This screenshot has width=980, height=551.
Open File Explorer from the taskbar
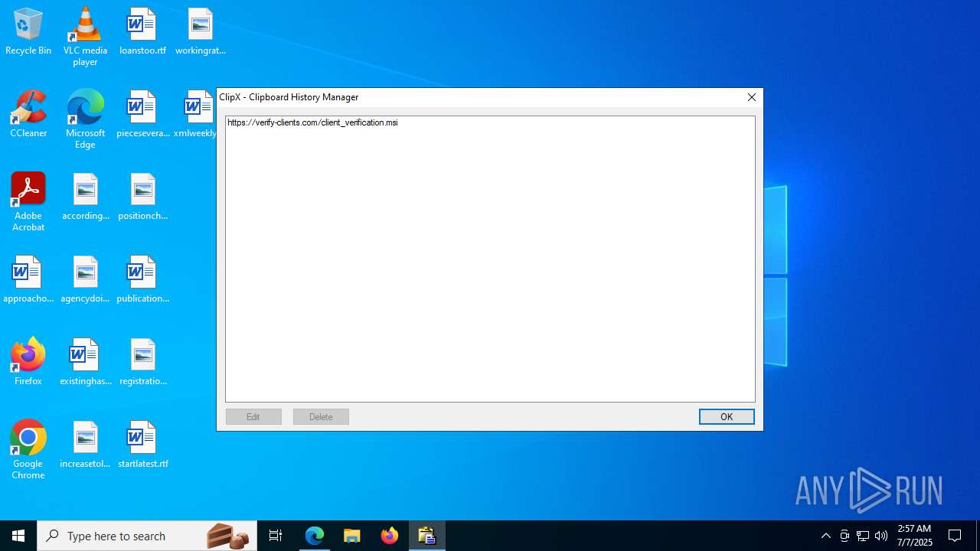click(352, 536)
